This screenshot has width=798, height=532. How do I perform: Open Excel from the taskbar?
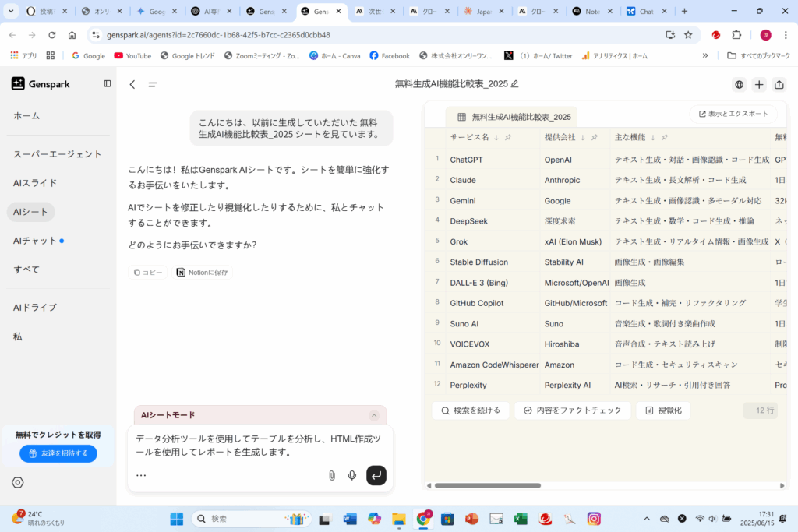[x=520, y=519]
